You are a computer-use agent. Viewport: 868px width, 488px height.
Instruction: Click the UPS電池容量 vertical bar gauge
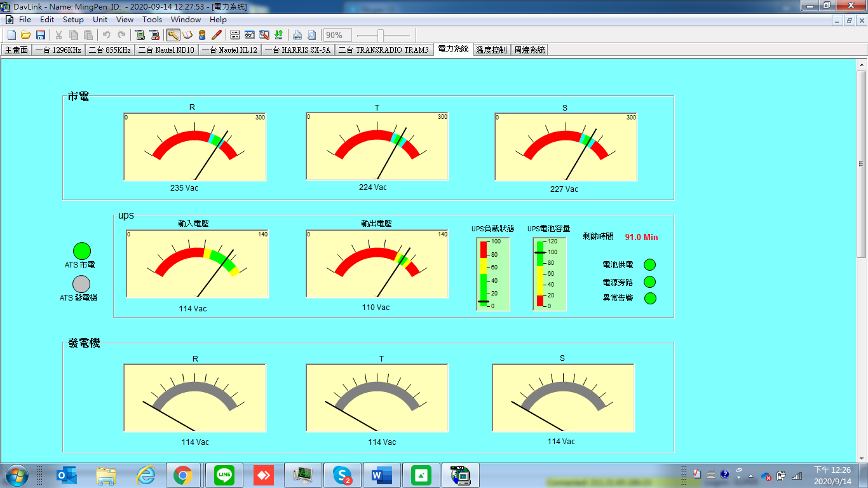coord(549,274)
